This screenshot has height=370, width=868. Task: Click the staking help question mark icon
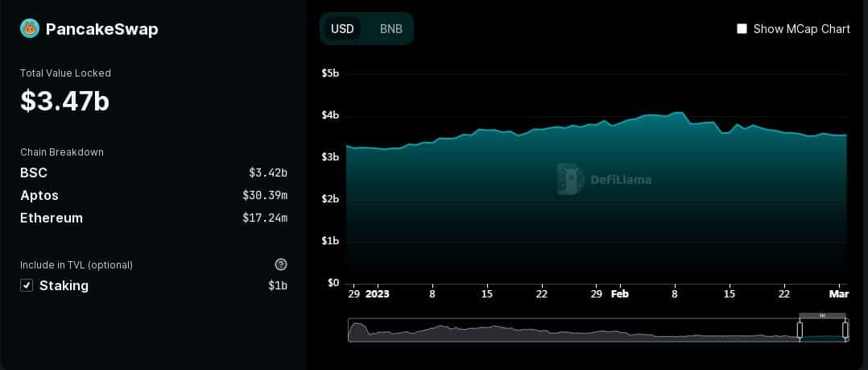click(x=280, y=264)
